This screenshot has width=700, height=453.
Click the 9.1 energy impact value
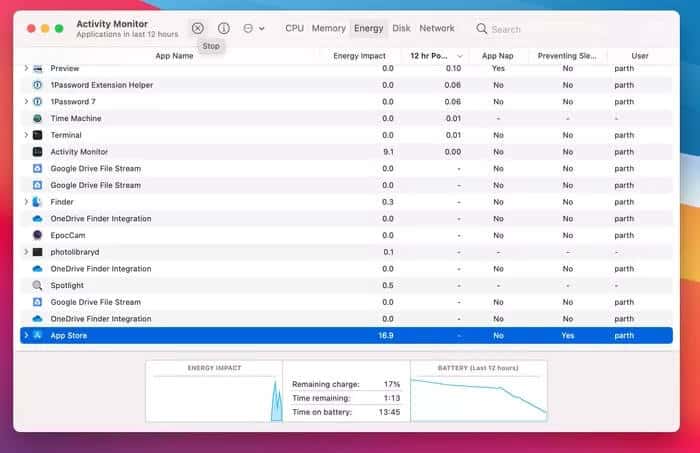tap(388, 152)
